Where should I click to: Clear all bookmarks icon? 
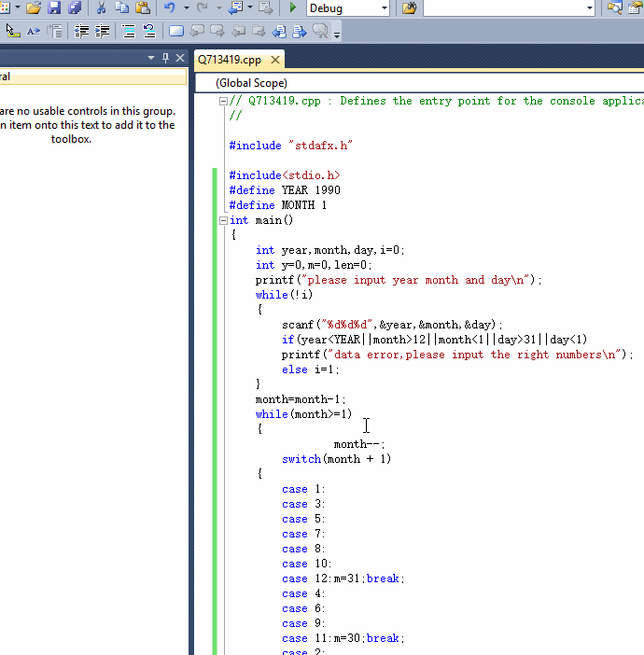pos(320,31)
